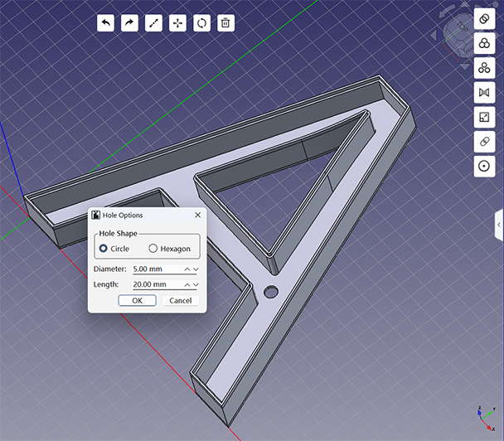
Task: Click the three separate circles tool
Action: (x=484, y=68)
